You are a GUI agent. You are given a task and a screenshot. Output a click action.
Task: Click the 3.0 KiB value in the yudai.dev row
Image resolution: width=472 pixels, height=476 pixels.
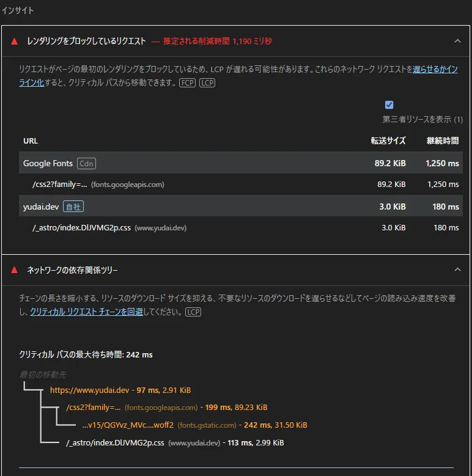point(392,207)
